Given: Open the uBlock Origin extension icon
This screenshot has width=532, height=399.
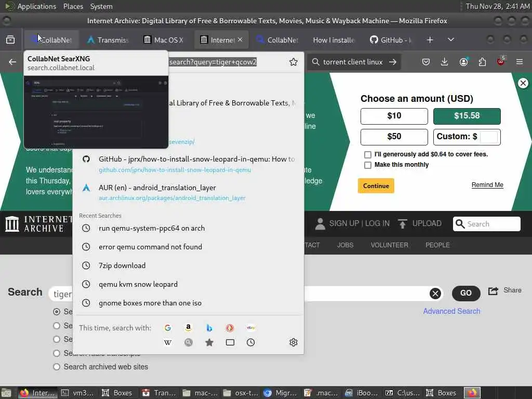Looking at the screenshot, I should (x=501, y=61).
